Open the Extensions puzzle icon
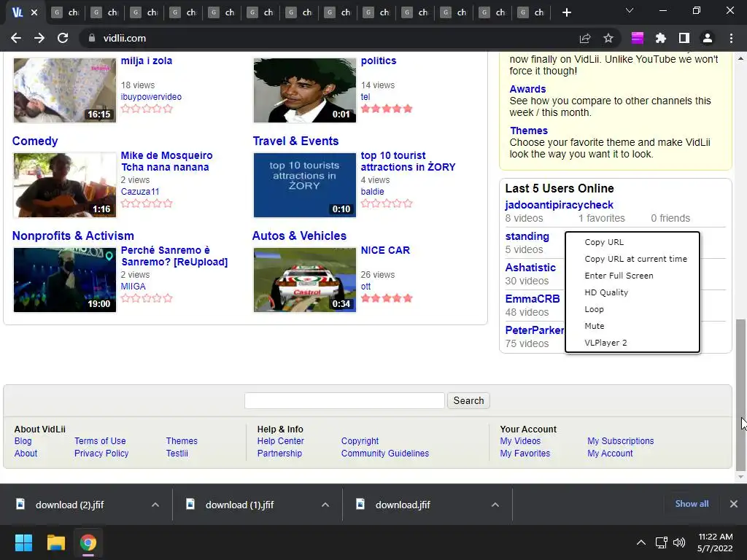Viewport: 747px width, 560px height. [660, 38]
